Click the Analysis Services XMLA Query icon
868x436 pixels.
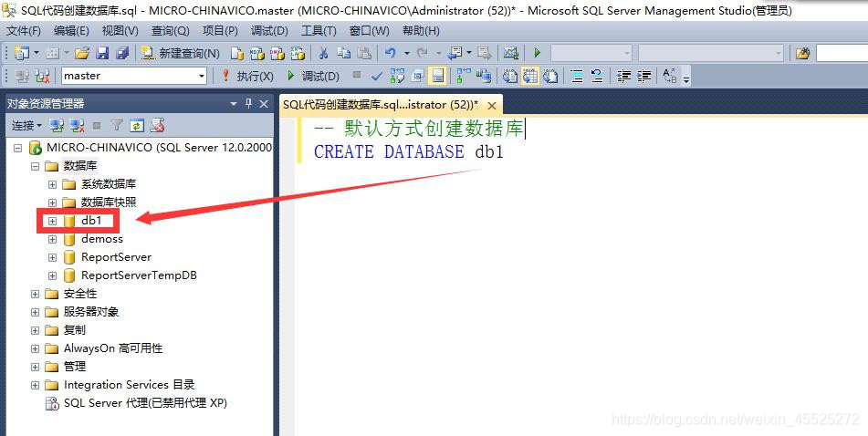coord(298,53)
